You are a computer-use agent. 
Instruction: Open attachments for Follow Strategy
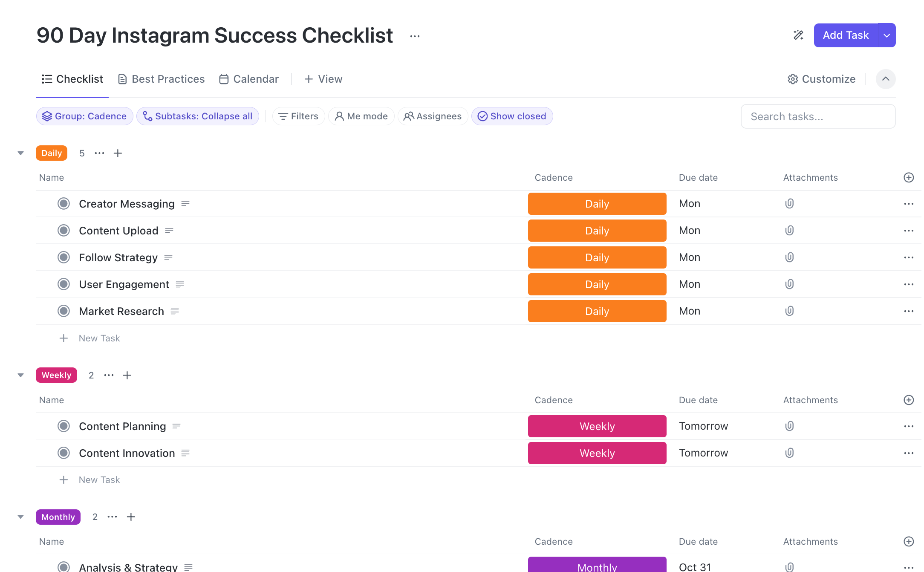(x=789, y=257)
